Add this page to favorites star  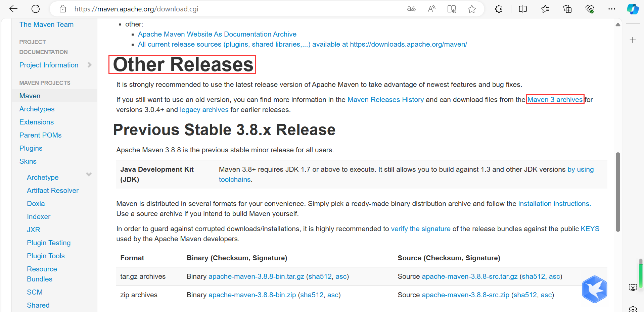pos(472,9)
